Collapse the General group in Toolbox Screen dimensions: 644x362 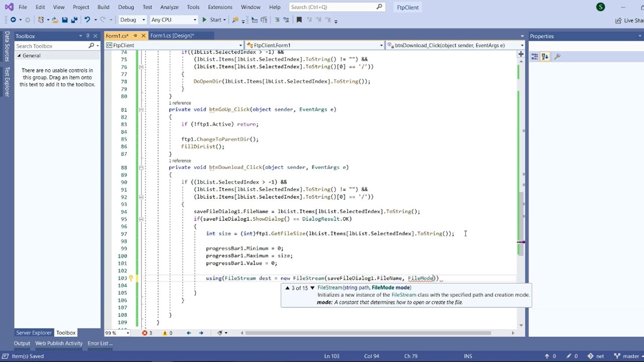(x=19, y=56)
